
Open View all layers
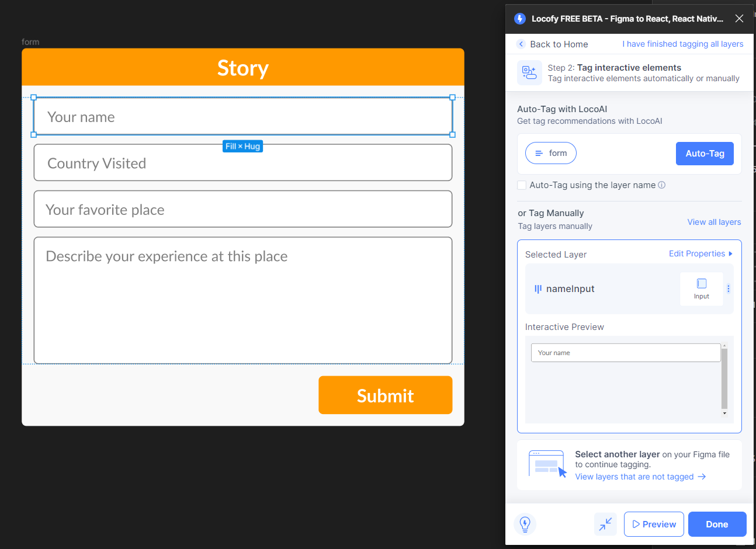coord(714,222)
